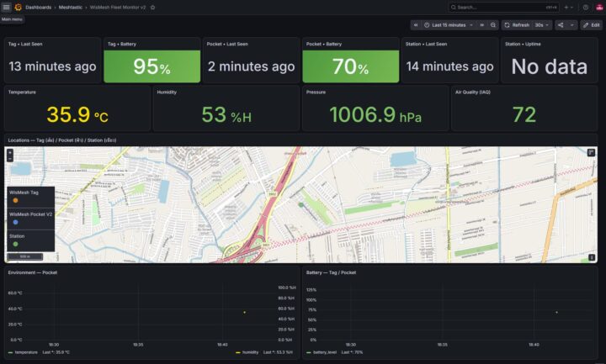
Task: Click the green Station marker on the map
Action: point(300,204)
